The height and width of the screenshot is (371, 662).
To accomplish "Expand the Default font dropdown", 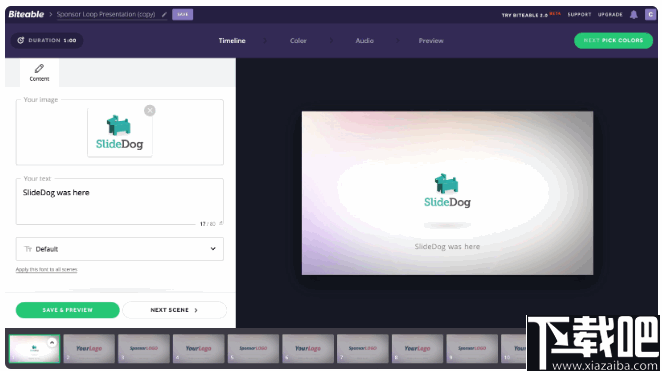I will pyautogui.click(x=120, y=249).
